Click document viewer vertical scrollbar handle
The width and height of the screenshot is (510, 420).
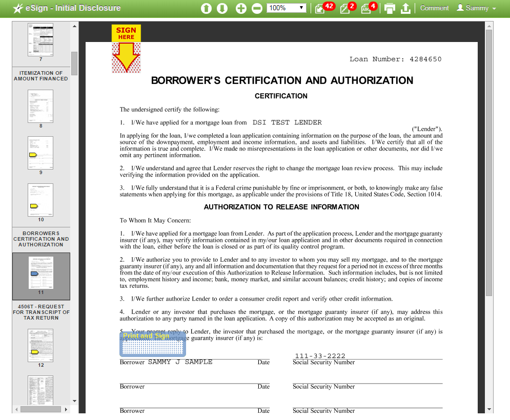pyautogui.click(x=489, y=163)
